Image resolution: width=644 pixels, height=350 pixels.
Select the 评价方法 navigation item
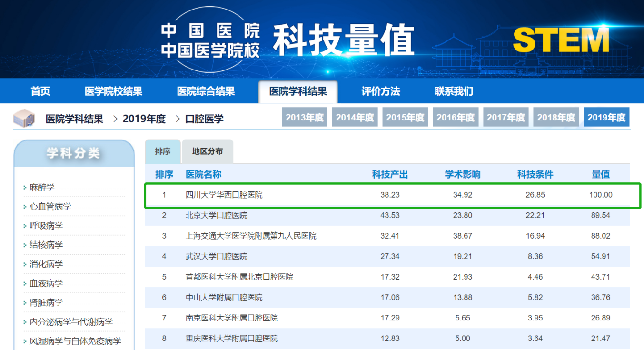381,91
